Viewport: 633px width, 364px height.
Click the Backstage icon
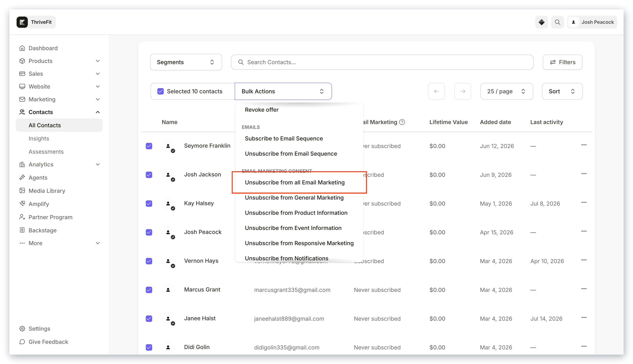[x=22, y=230]
